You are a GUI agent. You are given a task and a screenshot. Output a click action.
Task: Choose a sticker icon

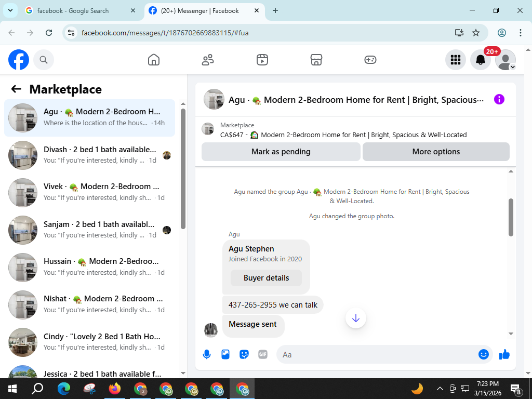[x=244, y=354]
